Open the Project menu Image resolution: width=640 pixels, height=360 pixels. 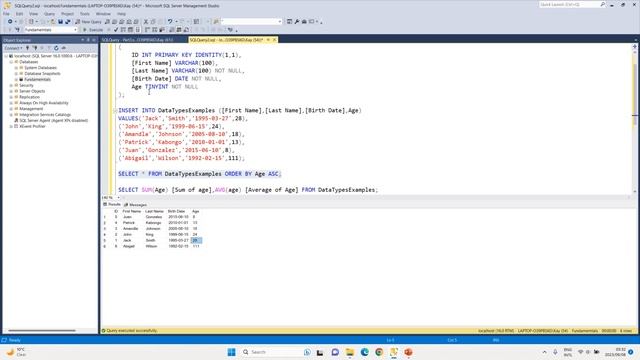pos(67,14)
